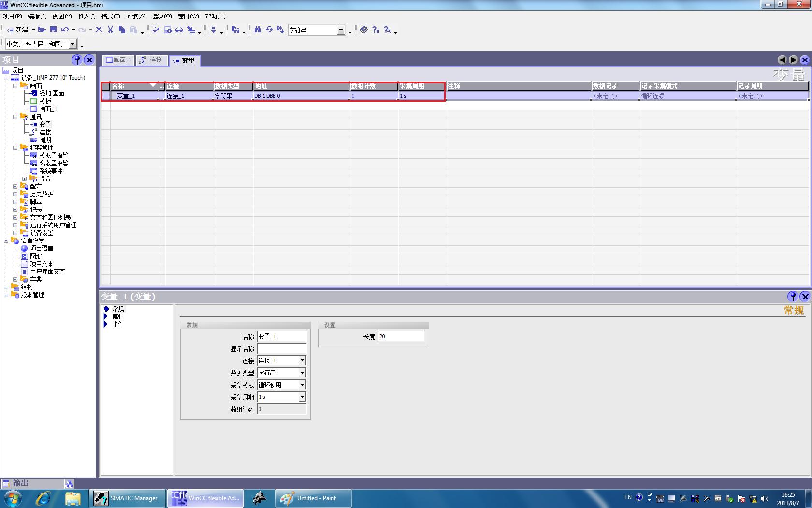This screenshot has height=508, width=812.
Task: Start the runtime simulation icon
Action: (168, 30)
